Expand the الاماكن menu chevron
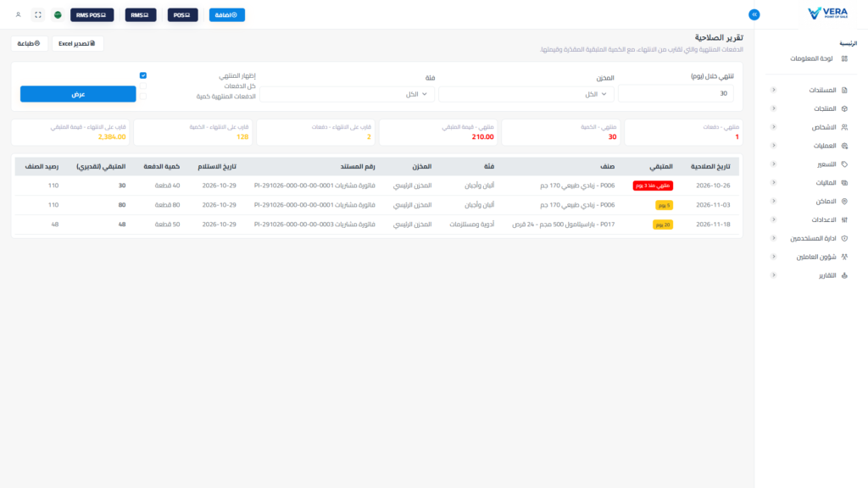Image resolution: width=868 pixels, height=488 pixels. (x=774, y=201)
